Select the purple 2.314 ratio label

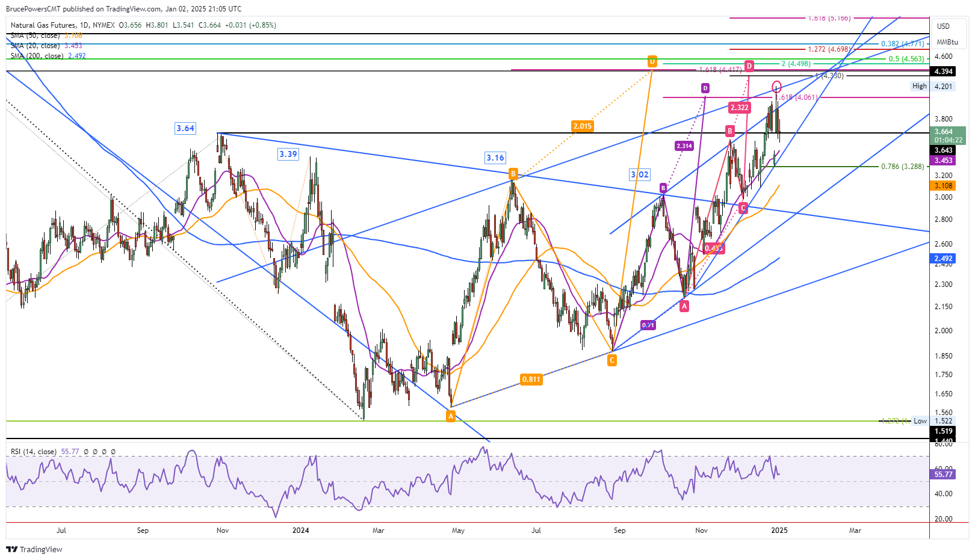click(x=684, y=146)
